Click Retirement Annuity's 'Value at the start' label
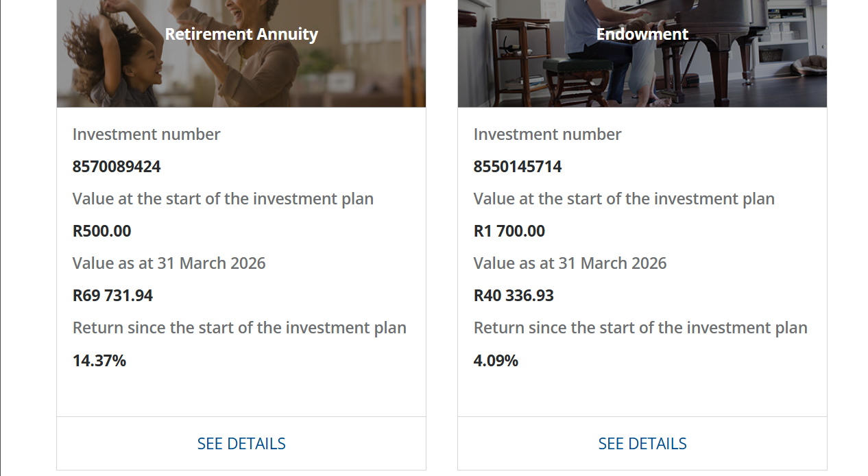This screenshot has width=868, height=476. pos(224,199)
